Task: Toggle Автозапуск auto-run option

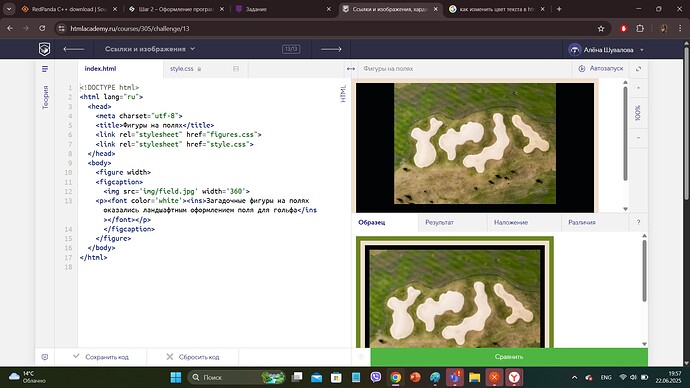Action: pos(601,69)
